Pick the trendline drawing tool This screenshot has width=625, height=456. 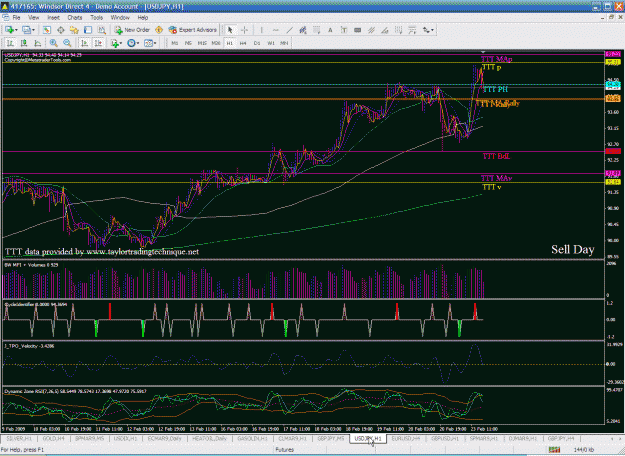click(x=289, y=30)
